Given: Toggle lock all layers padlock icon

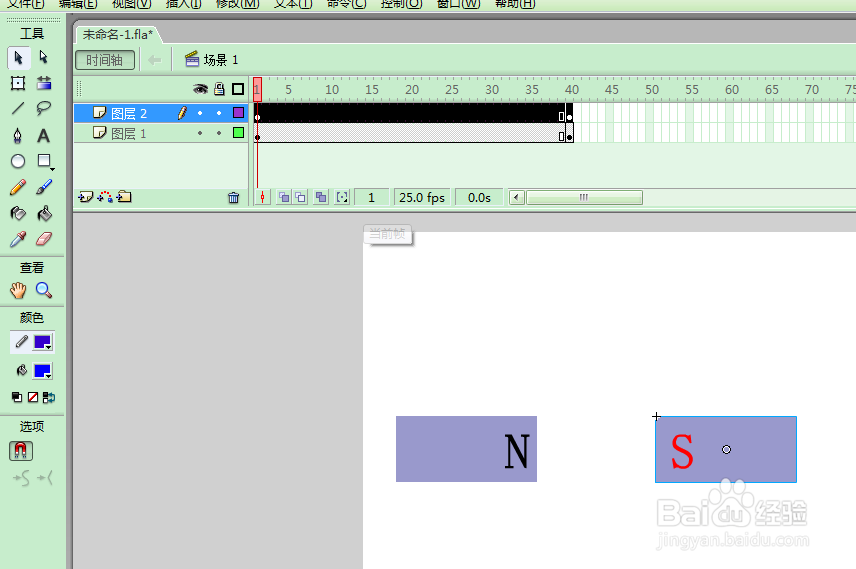Looking at the screenshot, I should pyautogui.click(x=219, y=89).
